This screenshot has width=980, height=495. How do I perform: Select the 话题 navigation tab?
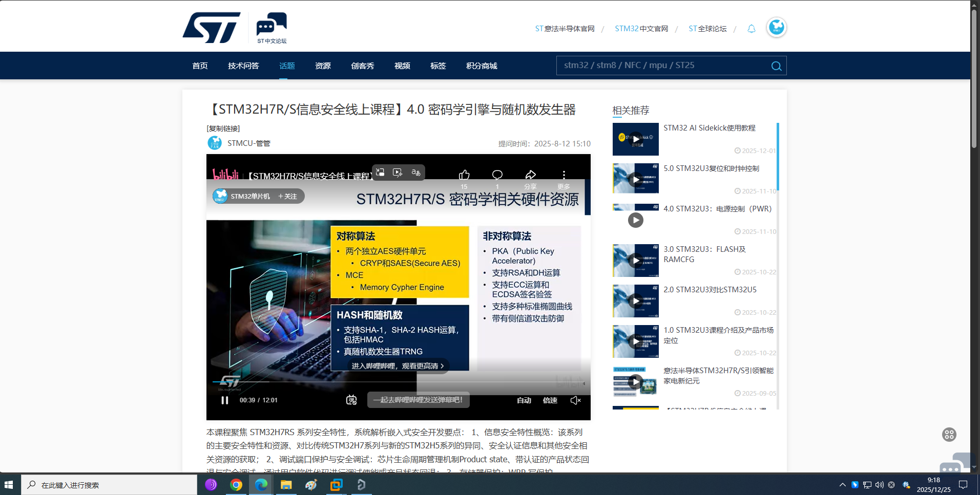tap(287, 66)
